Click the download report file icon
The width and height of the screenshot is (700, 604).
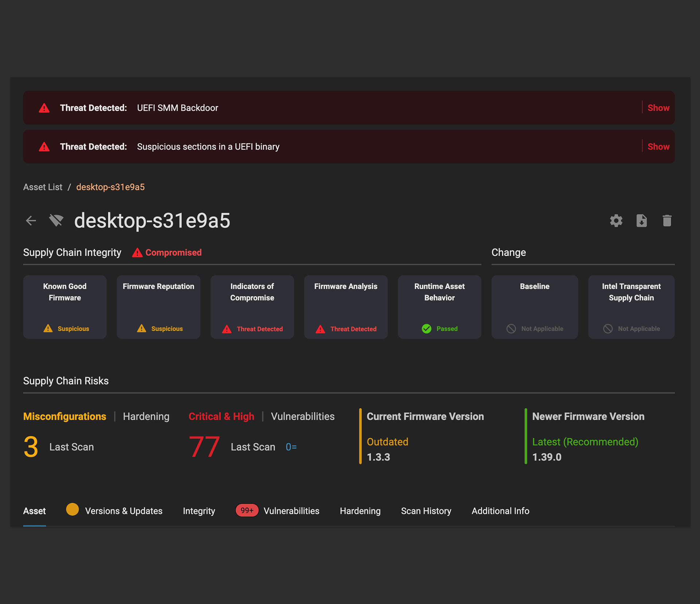641,220
